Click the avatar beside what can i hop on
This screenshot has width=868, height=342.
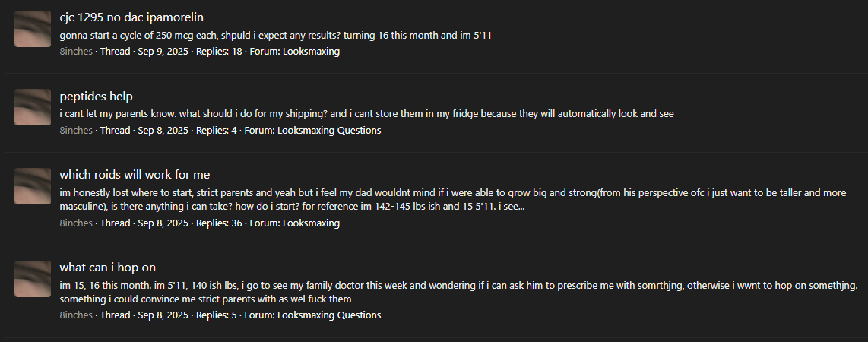[x=33, y=279]
